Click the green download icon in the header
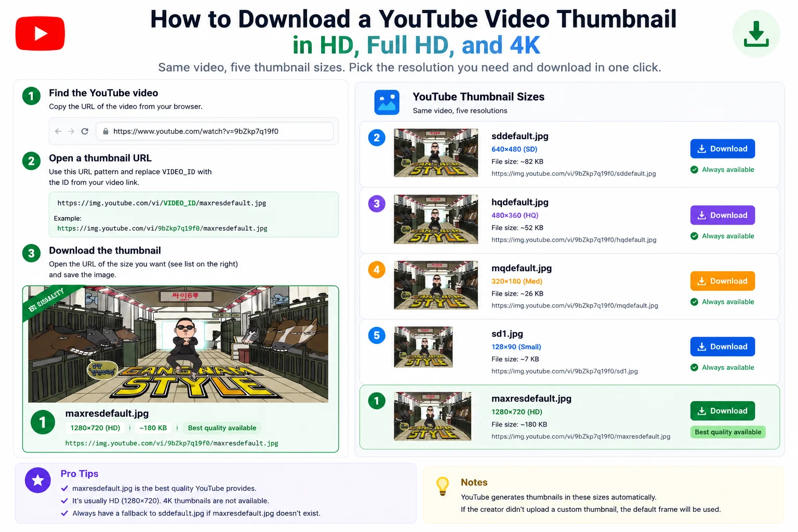Screen dimensions: 798x532 pyautogui.click(x=756, y=34)
